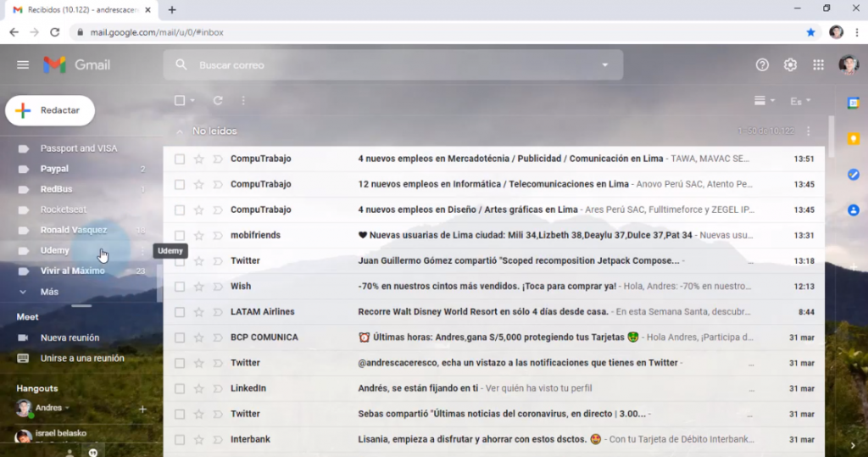Check the LinkedIn email checkbox
Viewport: 868px width, 457px height.
180,388
